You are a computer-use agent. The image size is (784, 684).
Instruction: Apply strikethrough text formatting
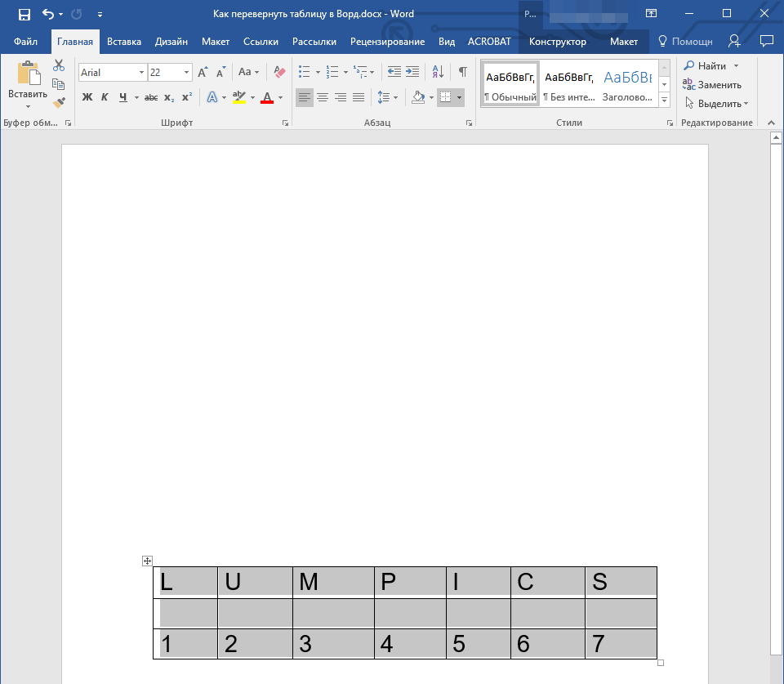point(150,97)
